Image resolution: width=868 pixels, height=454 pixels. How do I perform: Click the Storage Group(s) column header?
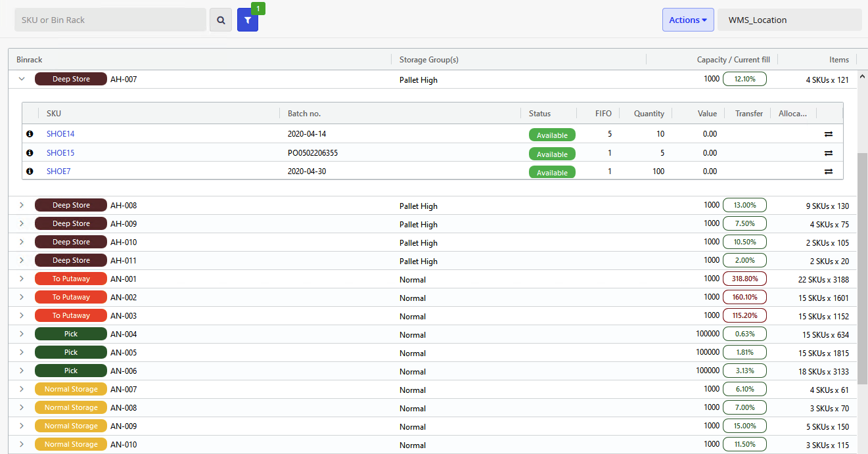pyautogui.click(x=429, y=60)
